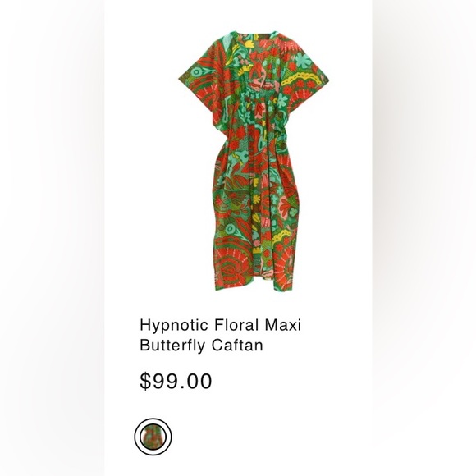
Task: Click the blurred panel left of the card
Action: (x=52, y=238)
